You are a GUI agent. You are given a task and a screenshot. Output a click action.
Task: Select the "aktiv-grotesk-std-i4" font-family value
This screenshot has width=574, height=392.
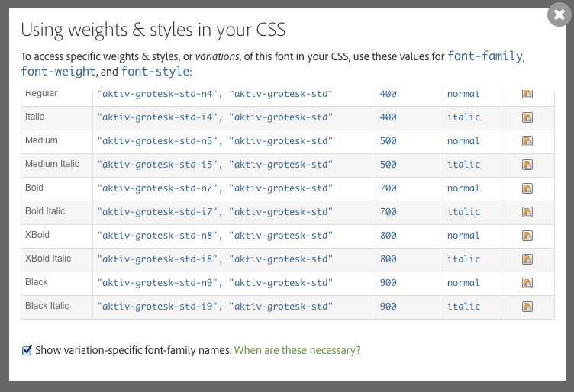point(157,117)
